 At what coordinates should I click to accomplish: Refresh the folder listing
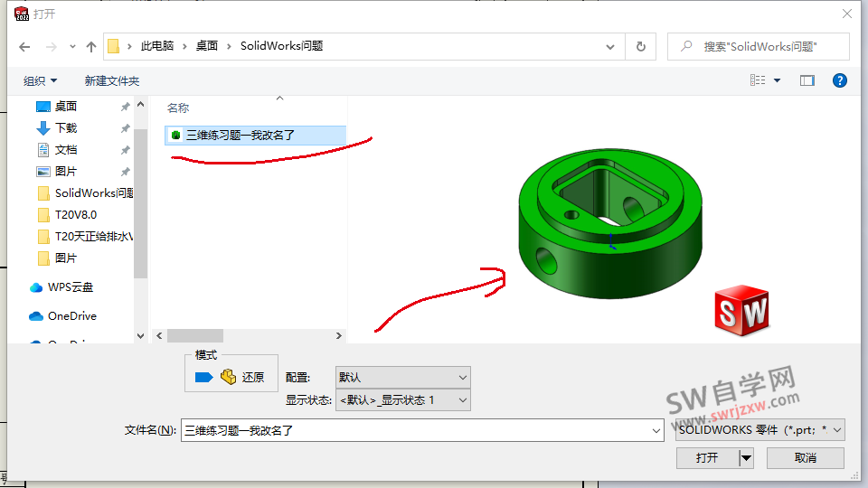coord(640,47)
